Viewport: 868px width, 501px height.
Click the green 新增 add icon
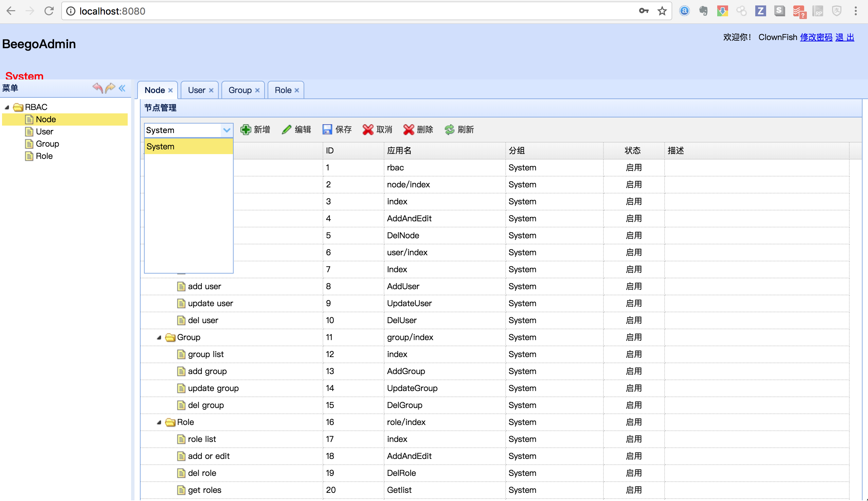[246, 130]
